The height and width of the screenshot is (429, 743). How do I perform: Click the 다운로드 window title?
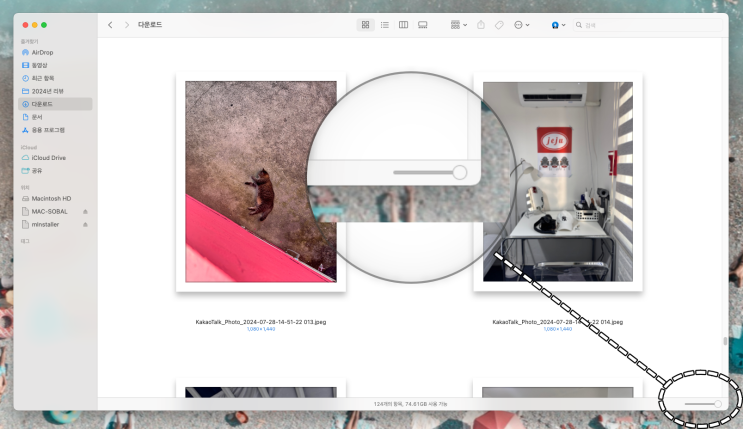(x=150, y=25)
